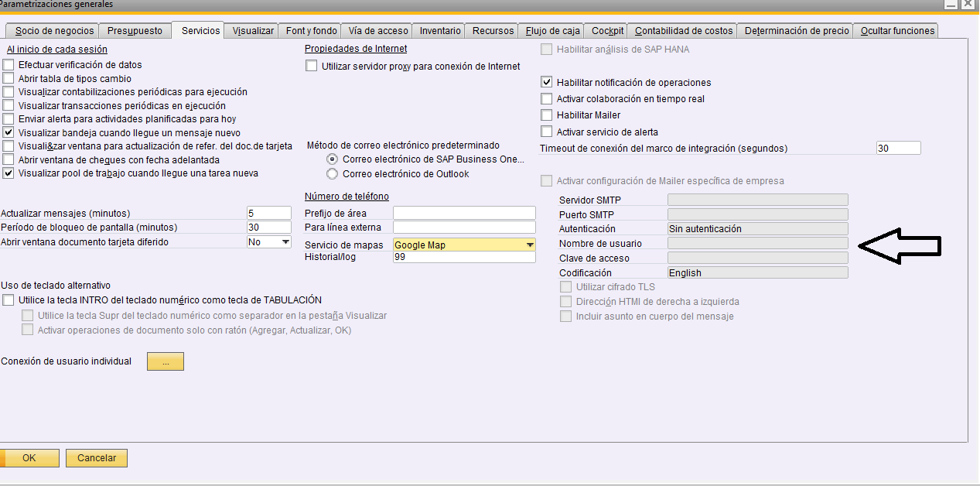Open Conexión de usuario individual ellipsis button
980x486 pixels.
pyautogui.click(x=165, y=361)
